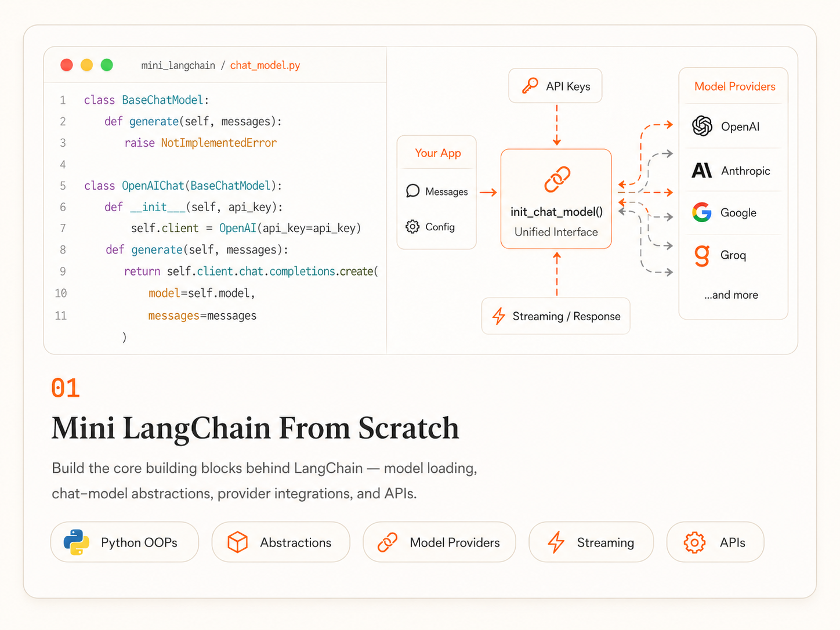840x630 pixels.
Task: Select the APIs tag
Action: (x=715, y=542)
